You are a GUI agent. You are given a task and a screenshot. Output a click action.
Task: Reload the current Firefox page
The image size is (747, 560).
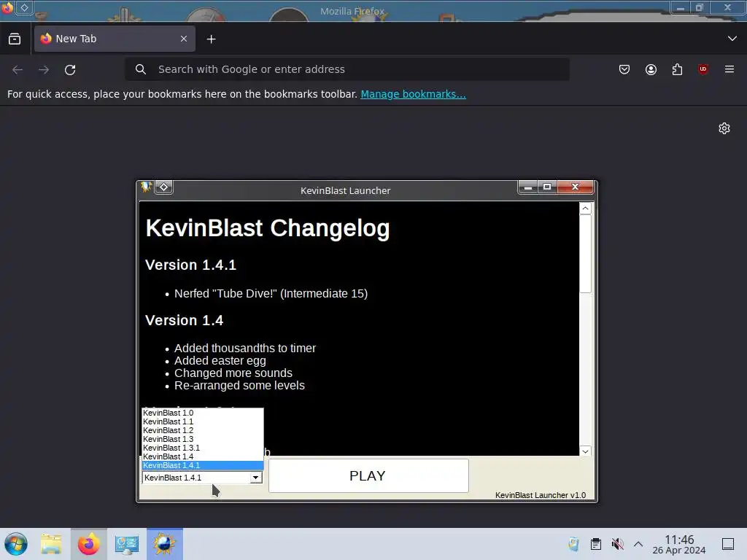pos(70,69)
